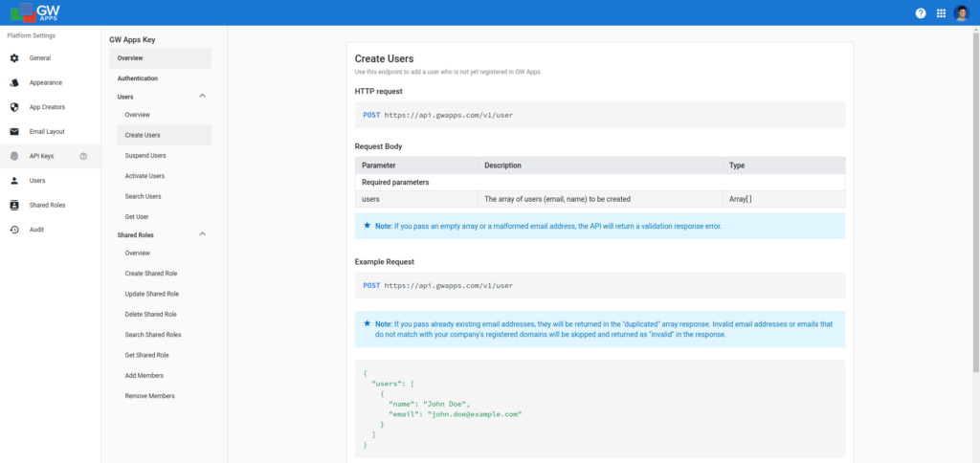Click the Users section heading in docs nav
Viewport: 980px width, 463px height.
(125, 97)
